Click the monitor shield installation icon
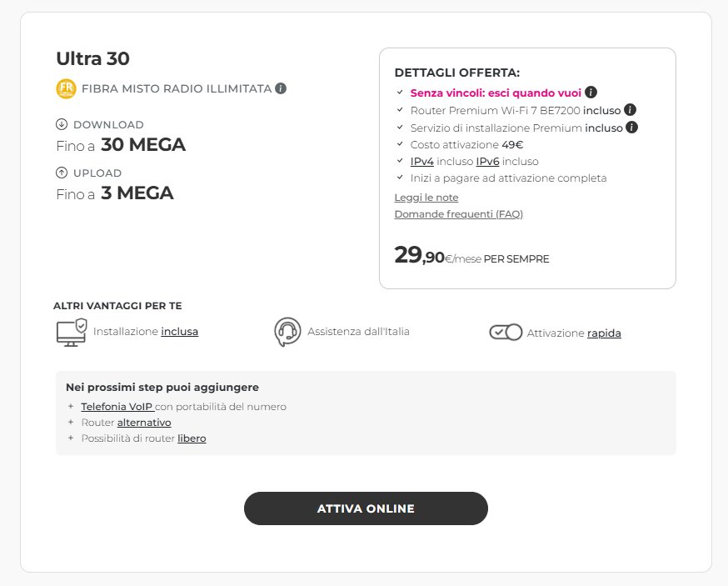The height and width of the screenshot is (586, 728). (72, 331)
